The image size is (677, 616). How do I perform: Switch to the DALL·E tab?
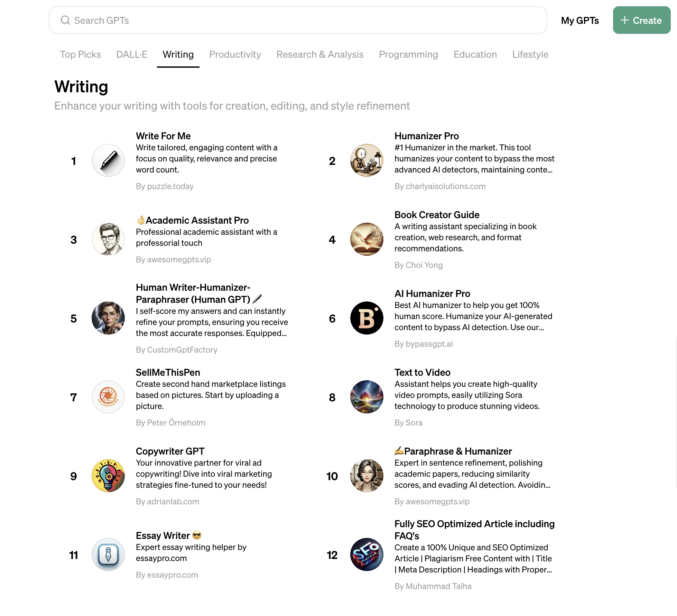point(132,55)
